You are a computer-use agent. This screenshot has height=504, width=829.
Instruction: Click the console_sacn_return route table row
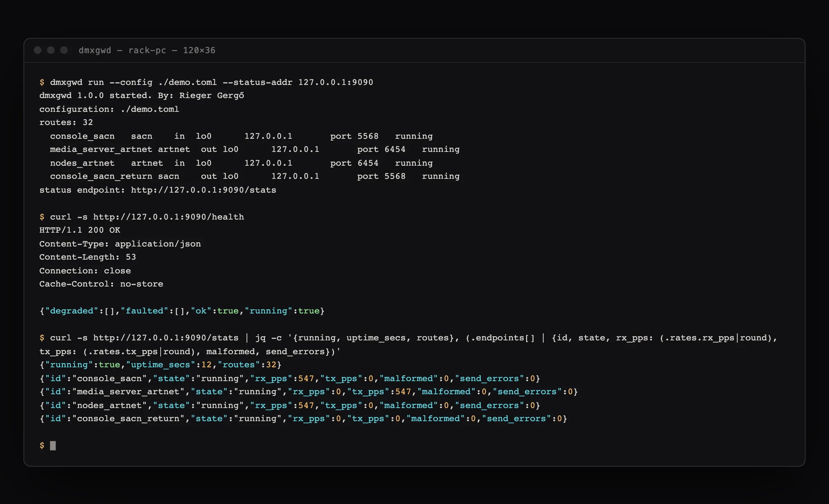pyautogui.click(x=255, y=176)
